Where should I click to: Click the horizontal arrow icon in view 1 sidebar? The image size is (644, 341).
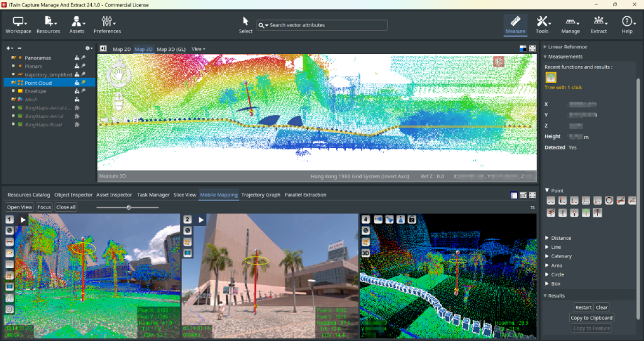click(9, 242)
